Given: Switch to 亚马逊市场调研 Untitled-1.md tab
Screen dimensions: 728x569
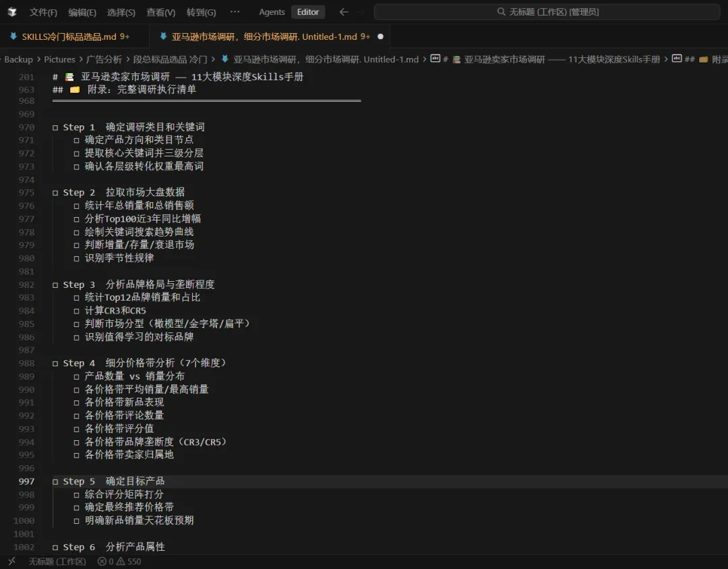Looking at the screenshot, I should tap(270, 36).
